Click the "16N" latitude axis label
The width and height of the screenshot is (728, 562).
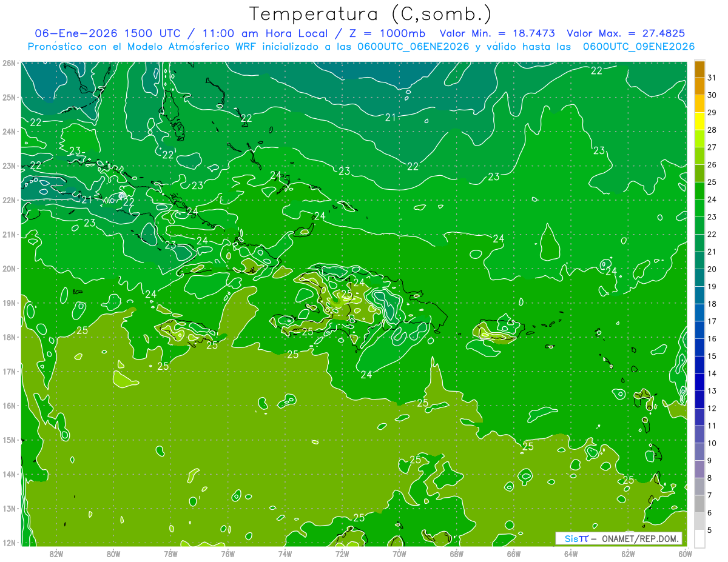point(9,406)
